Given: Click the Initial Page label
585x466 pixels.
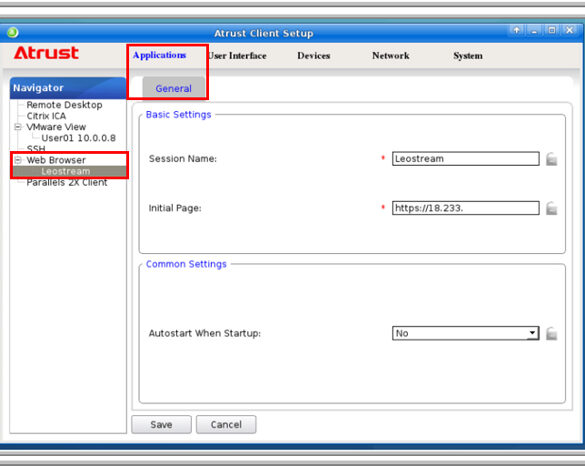Looking at the screenshot, I should pos(175,208).
